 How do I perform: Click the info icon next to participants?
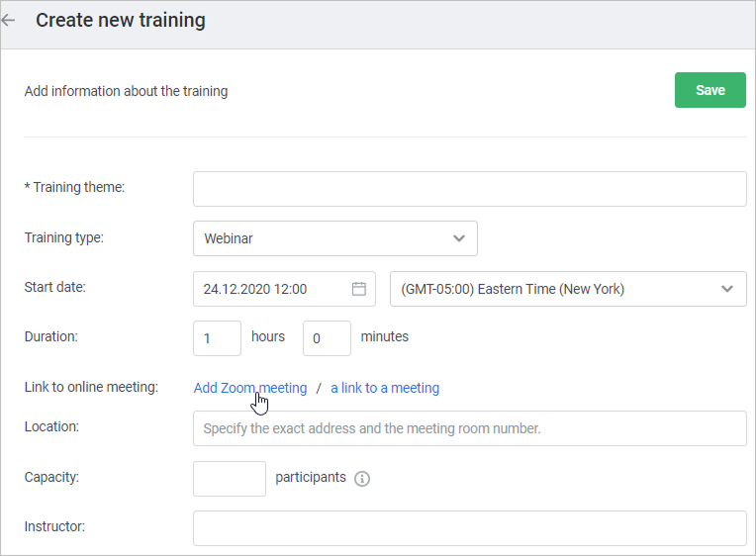point(362,479)
